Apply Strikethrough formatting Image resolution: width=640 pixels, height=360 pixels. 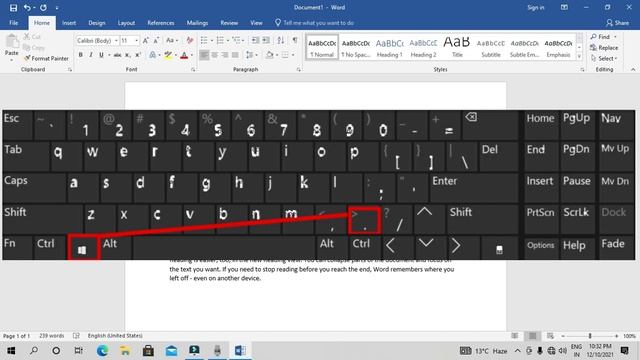[x=117, y=55]
